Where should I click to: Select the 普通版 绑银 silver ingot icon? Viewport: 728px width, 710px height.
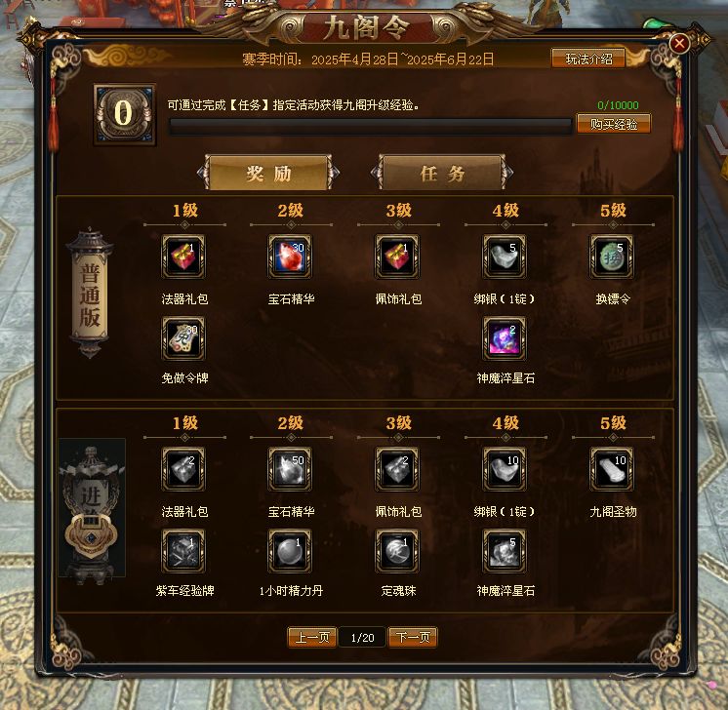(505, 256)
